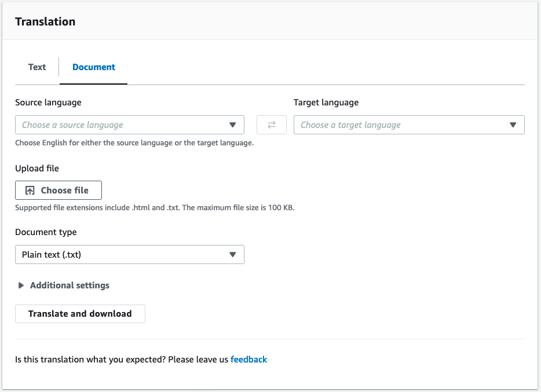Click the Translation panel header
The image size is (541, 392).
(x=45, y=21)
